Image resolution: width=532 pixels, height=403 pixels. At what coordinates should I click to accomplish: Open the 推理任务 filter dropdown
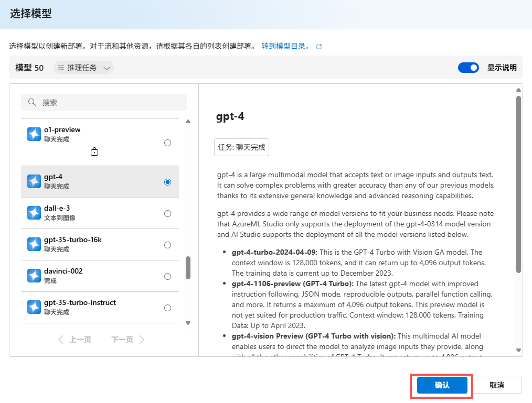pyautogui.click(x=83, y=67)
